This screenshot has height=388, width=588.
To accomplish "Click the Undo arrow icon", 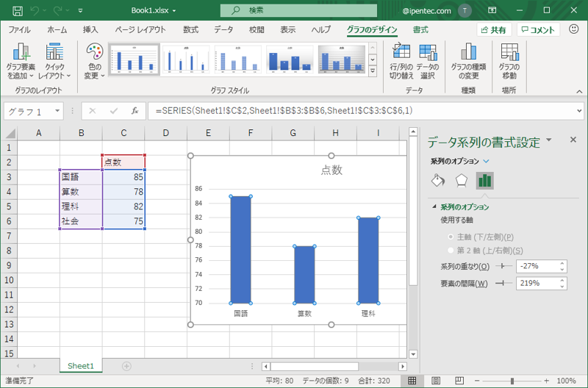I will tap(35, 11).
